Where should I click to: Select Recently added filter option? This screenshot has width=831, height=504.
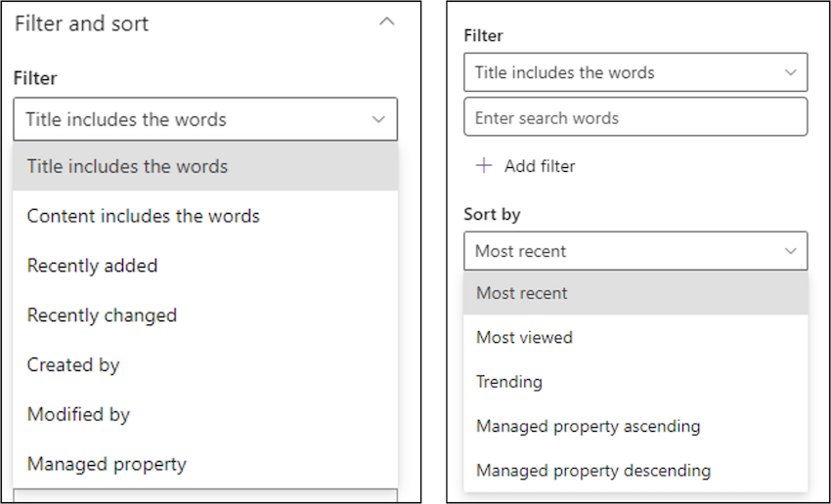205,266
